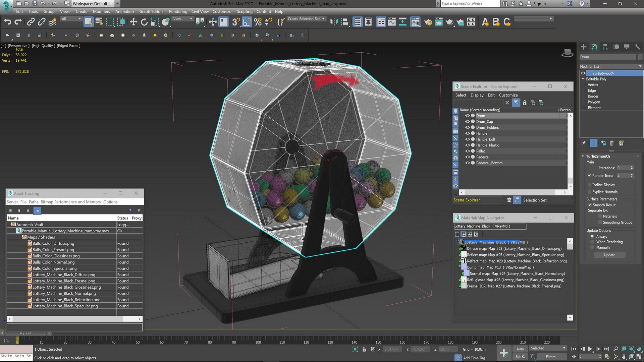Open the Rendering menu

[x=178, y=11]
